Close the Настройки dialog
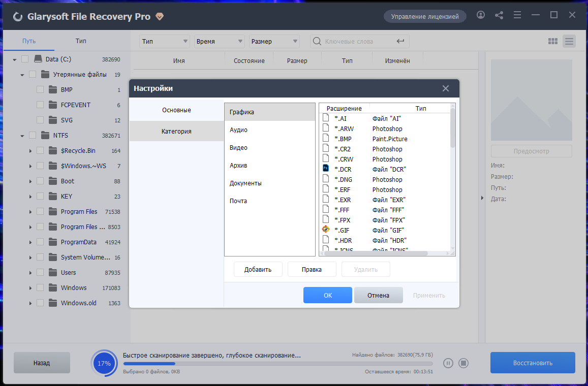Screen dimensions: 588x386 [446, 88]
